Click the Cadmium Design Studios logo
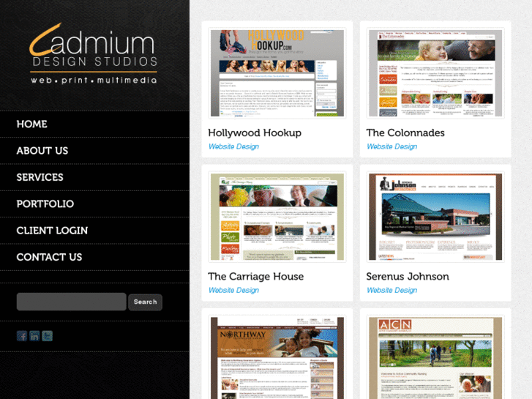The width and height of the screenshot is (532, 399). tap(94, 53)
